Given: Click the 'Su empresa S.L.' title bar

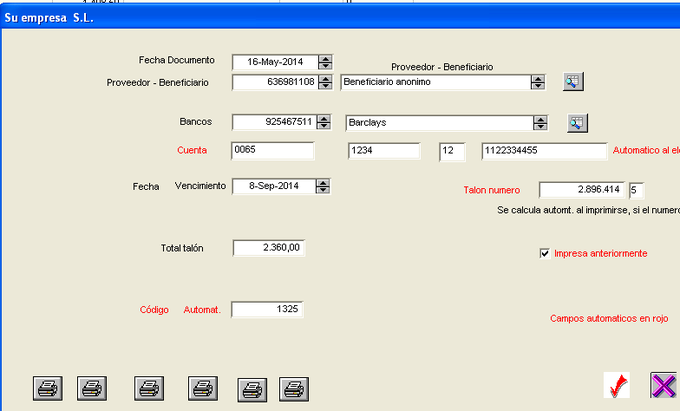Looking at the screenshot, I should (340, 18).
